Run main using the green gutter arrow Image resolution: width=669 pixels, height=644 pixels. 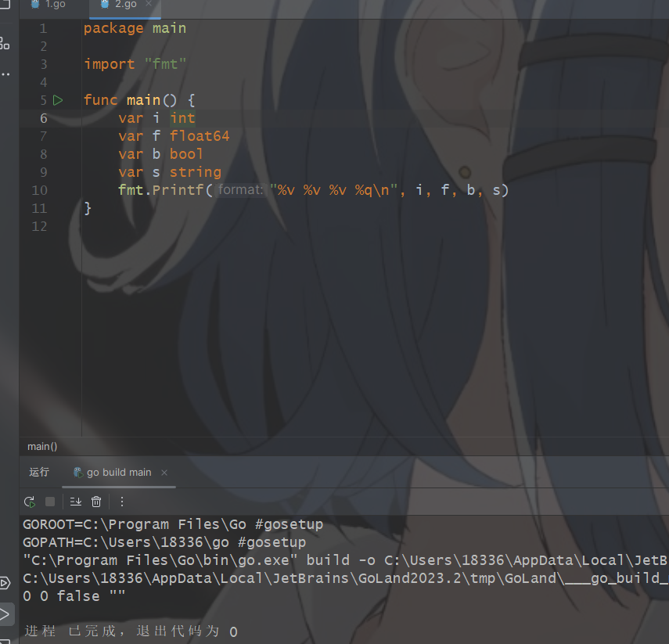(58, 100)
